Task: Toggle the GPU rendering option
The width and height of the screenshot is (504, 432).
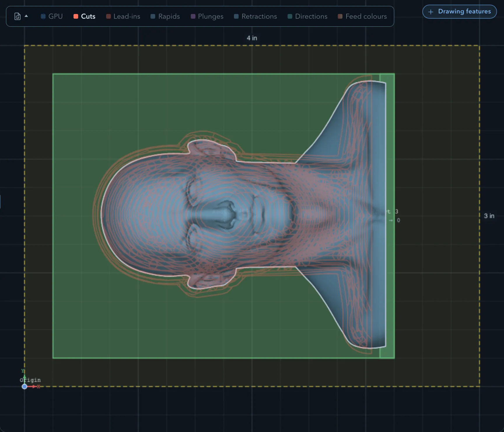Action: (x=52, y=16)
